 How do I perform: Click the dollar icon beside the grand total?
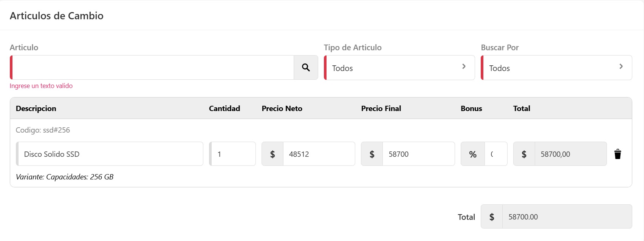[492, 217]
